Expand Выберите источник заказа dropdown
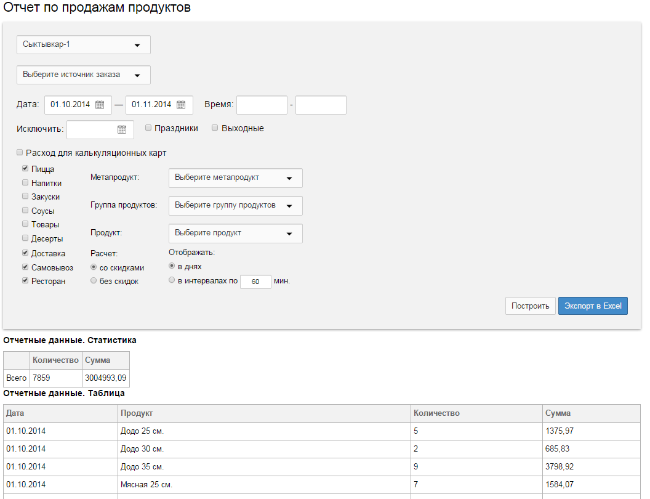 click(x=83, y=75)
